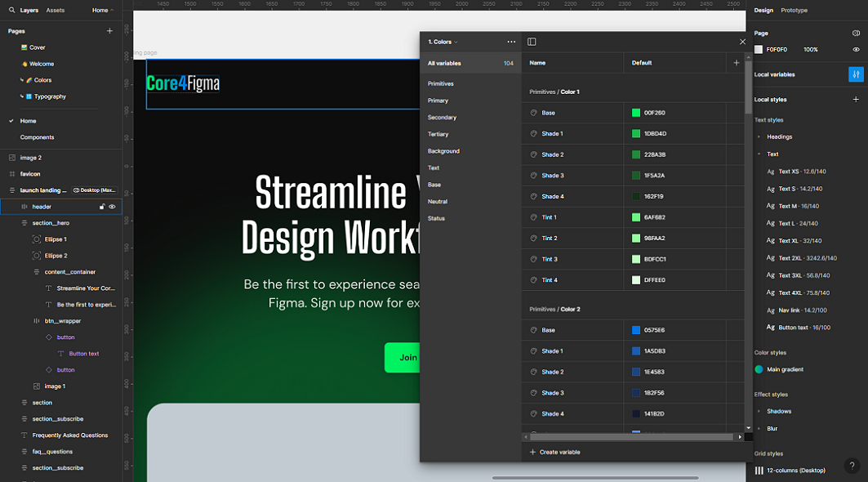868x482 pixels.
Task: Click the search icon in Layers panel
Action: (x=11, y=11)
